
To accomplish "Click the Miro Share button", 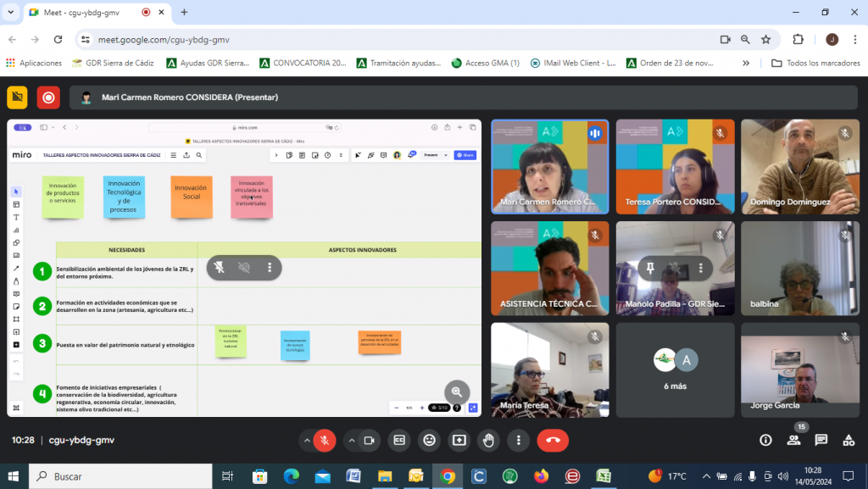I will [465, 155].
